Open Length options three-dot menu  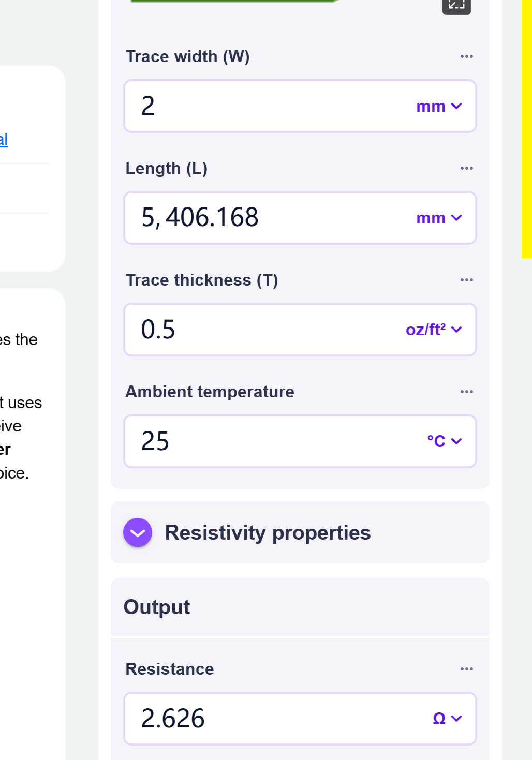(x=466, y=168)
